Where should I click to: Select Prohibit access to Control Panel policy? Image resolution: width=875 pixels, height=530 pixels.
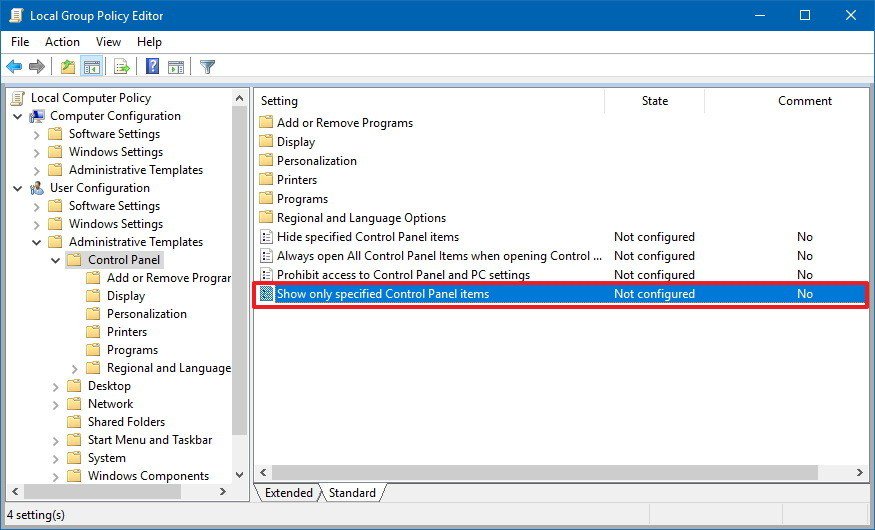coord(403,275)
